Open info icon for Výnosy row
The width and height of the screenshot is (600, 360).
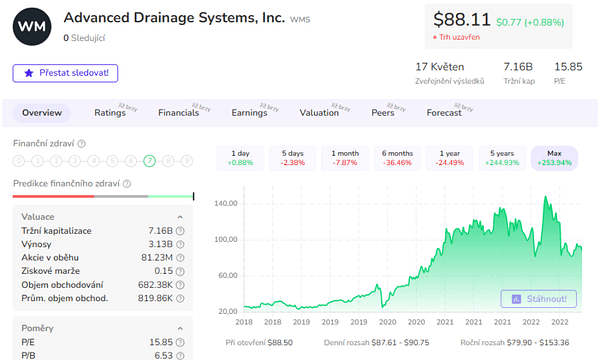tap(180, 244)
